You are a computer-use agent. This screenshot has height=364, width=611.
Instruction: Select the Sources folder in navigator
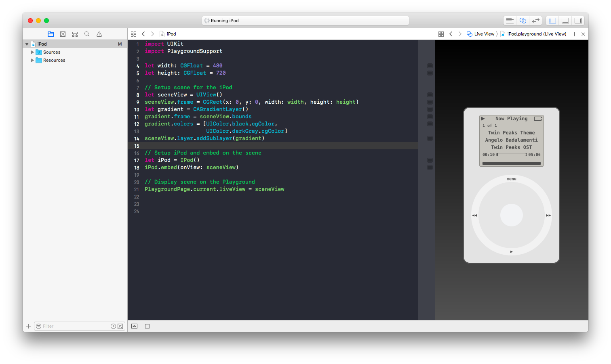coord(52,52)
